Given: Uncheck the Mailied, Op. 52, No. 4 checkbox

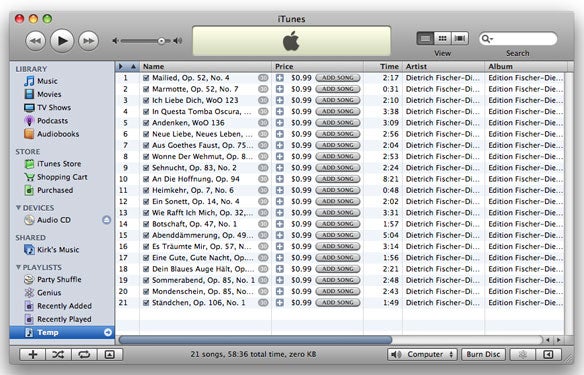Looking at the screenshot, I should pos(146,78).
